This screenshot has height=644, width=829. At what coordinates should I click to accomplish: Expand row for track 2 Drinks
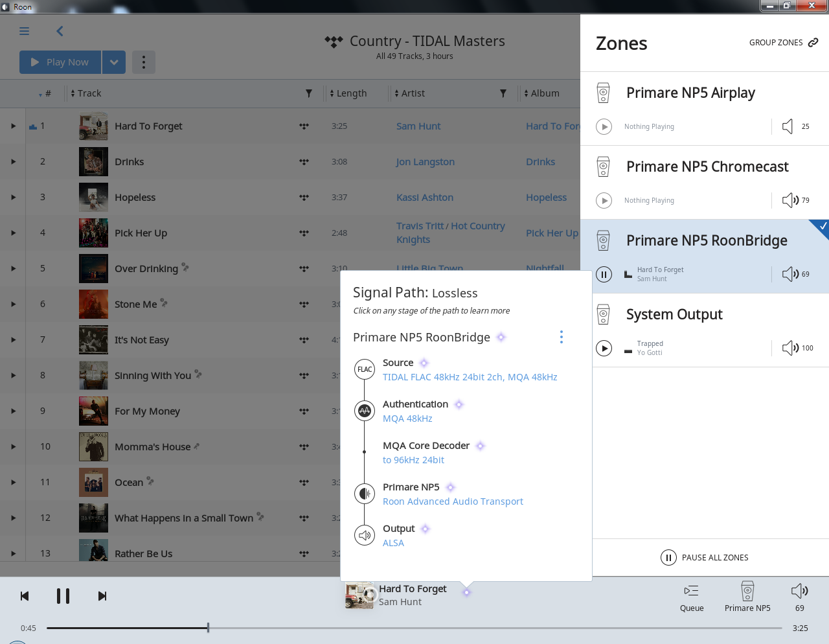click(x=13, y=161)
